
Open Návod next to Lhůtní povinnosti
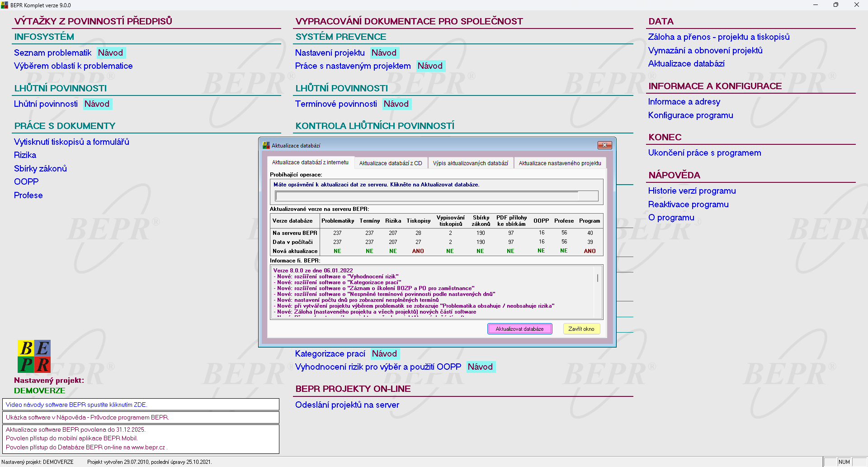97,104
